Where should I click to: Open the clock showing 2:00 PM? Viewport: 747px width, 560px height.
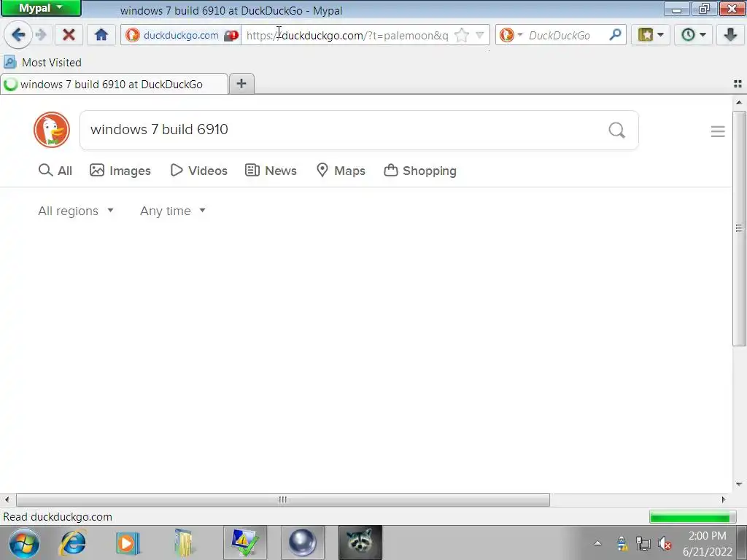click(x=708, y=543)
